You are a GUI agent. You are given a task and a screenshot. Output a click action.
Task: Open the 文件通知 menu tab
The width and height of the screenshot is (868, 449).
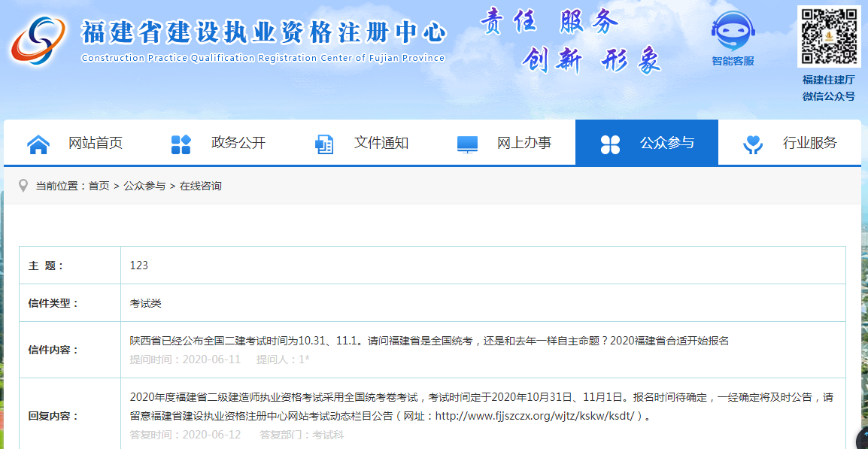click(361, 143)
